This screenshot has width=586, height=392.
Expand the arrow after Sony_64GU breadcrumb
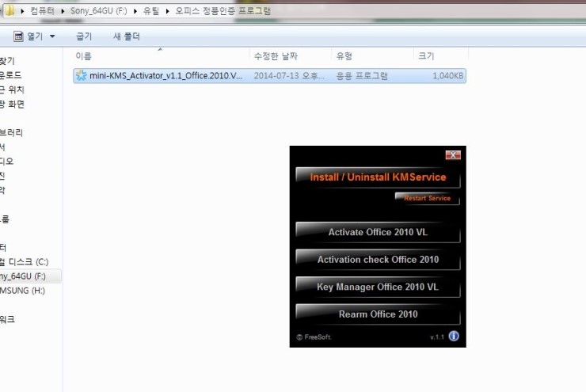tap(135, 11)
